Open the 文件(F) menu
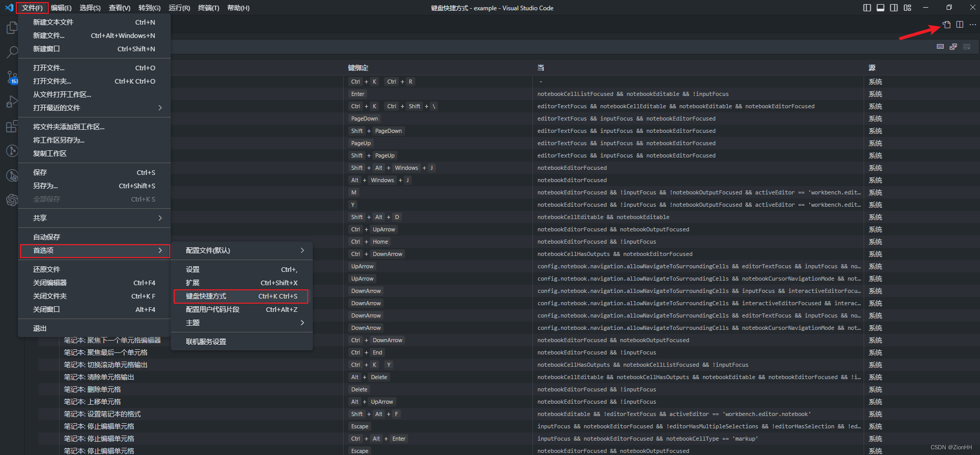980x455 pixels. pos(32,8)
